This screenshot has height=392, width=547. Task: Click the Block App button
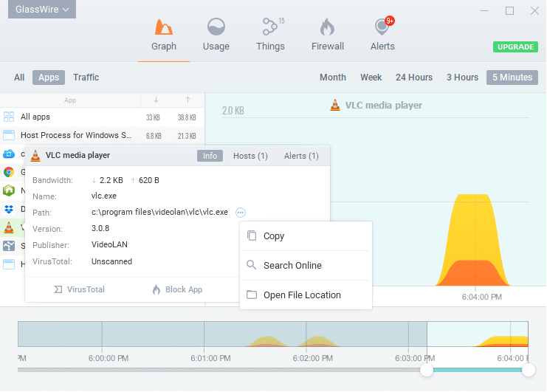coord(177,289)
